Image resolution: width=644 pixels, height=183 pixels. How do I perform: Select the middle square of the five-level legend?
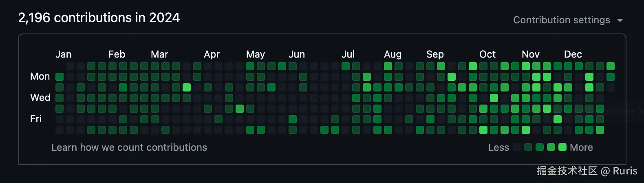(540, 147)
